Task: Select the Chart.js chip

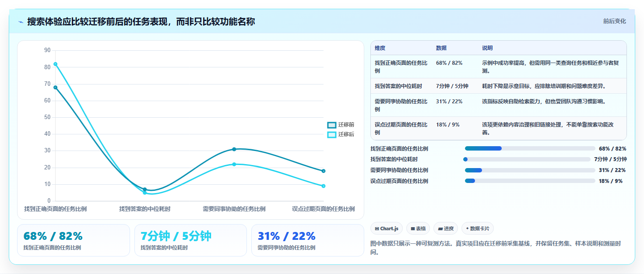Action: tap(387, 228)
